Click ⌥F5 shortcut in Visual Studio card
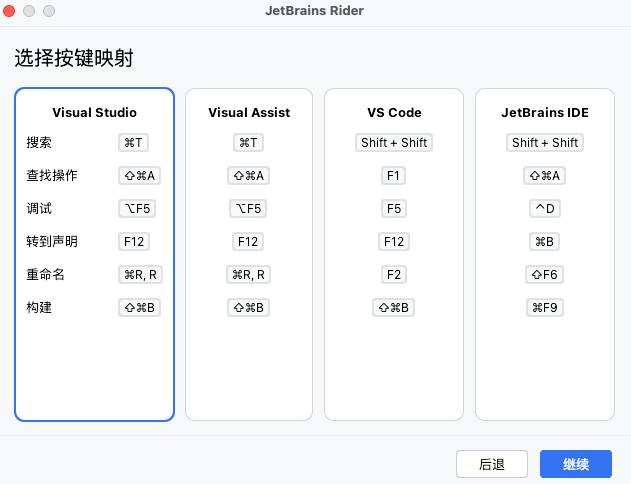This screenshot has width=631, height=484. coord(137,208)
